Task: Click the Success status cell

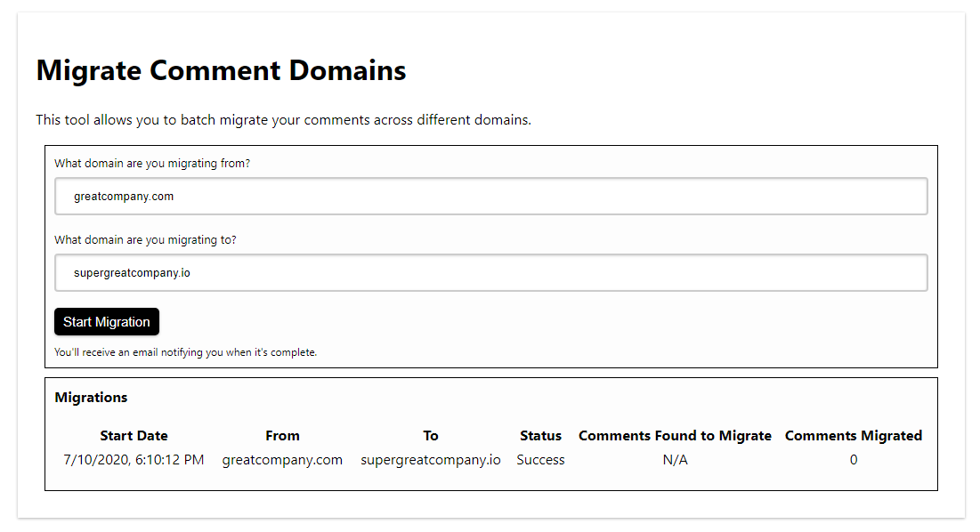Action: (540, 460)
